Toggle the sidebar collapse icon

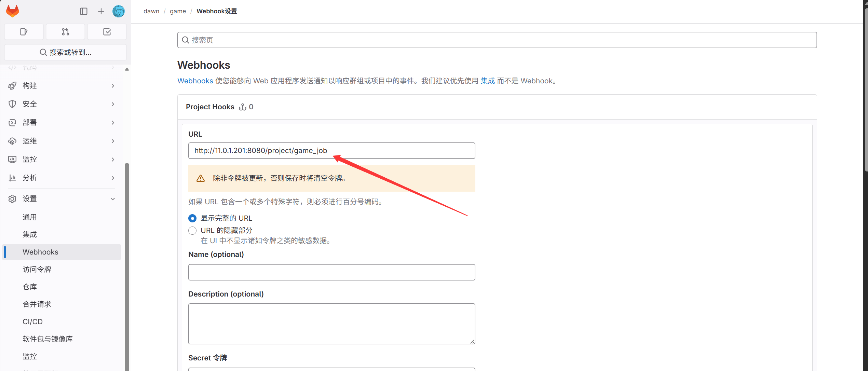click(84, 11)
